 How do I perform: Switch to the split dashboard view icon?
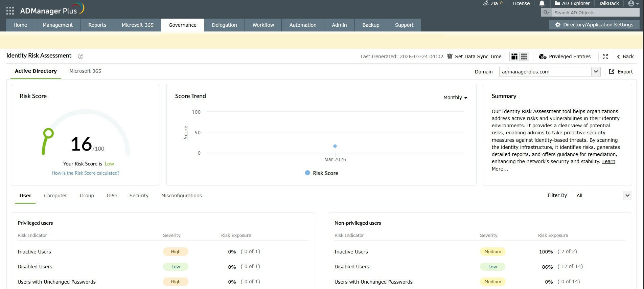tap(514, 57)
